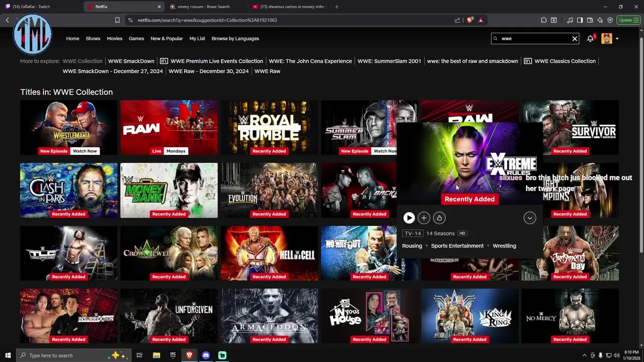Open New & Popular

[x=167, y=38]
